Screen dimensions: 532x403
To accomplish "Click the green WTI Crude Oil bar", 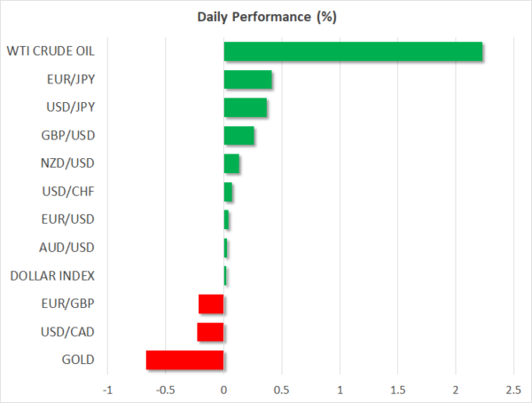I will [353, 52].
